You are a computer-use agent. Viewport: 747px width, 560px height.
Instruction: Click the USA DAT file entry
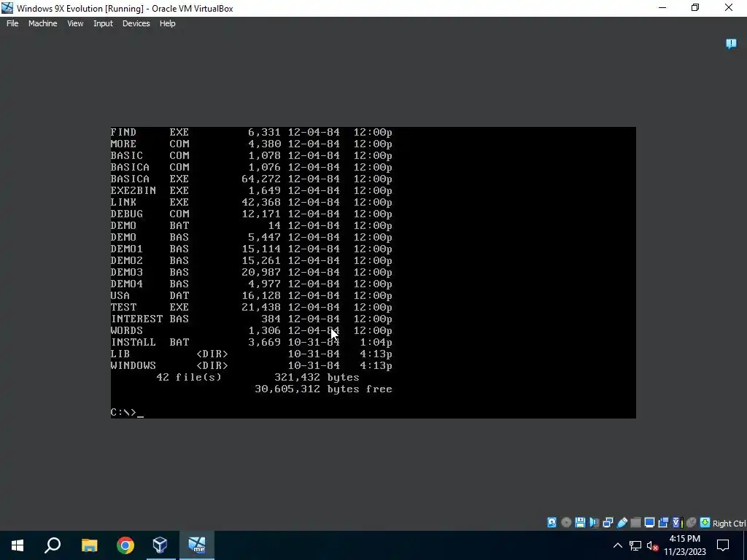(x=251, y=296)
